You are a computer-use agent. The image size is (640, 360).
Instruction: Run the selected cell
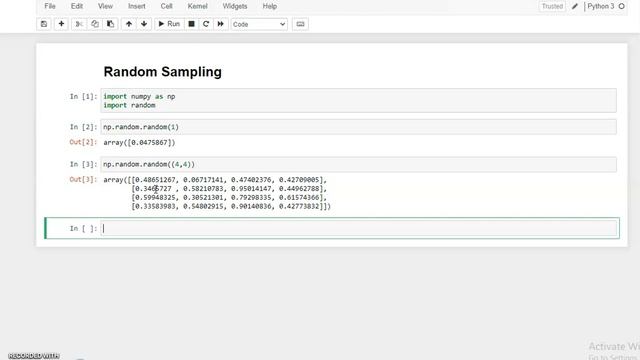(x=169, y=24)
